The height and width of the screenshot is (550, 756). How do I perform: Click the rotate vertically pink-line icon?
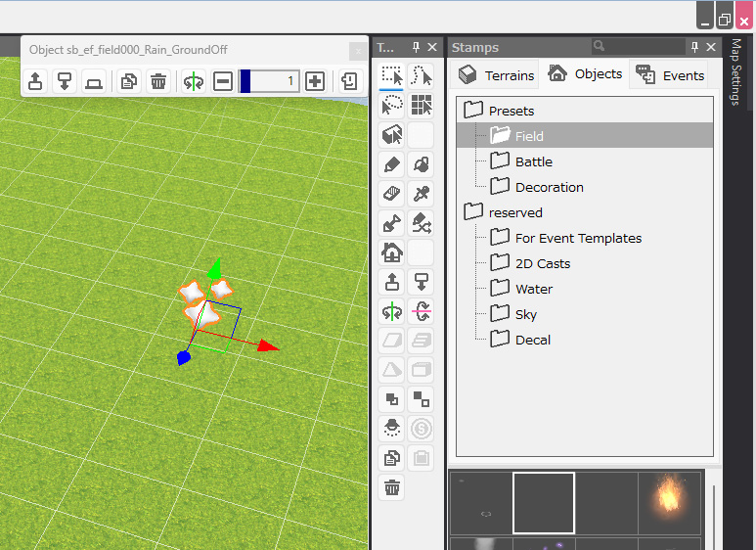click(421, 311)
